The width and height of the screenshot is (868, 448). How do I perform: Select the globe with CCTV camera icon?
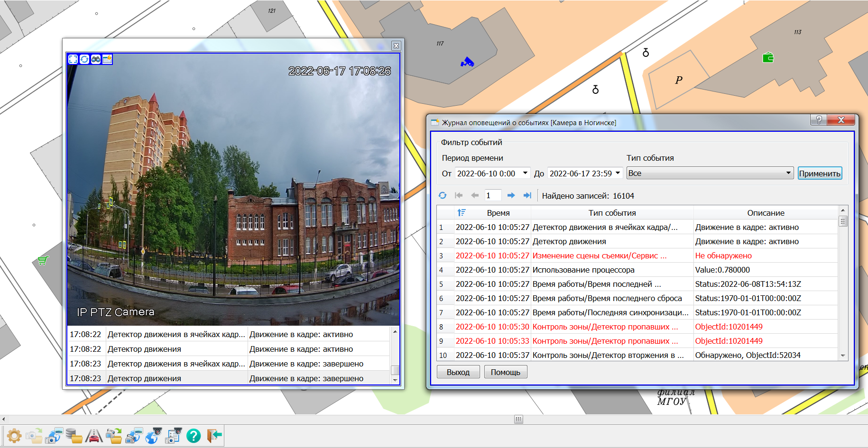(x=152, y=436)
